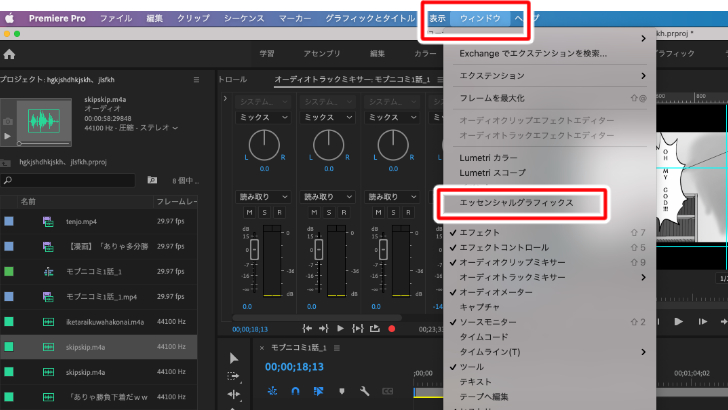Play from the audio mixer transport
The width and height of the screenshot is (728, 410).
click(x=340, y=329)
